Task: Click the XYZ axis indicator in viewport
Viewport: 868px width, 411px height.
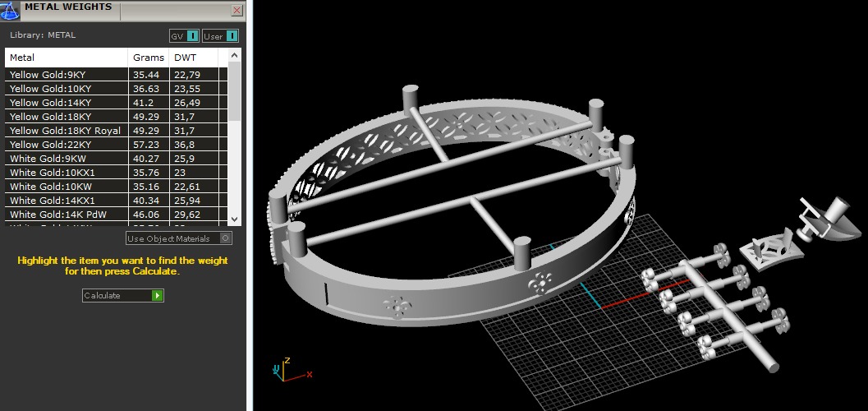Action: tap(292, 369)
